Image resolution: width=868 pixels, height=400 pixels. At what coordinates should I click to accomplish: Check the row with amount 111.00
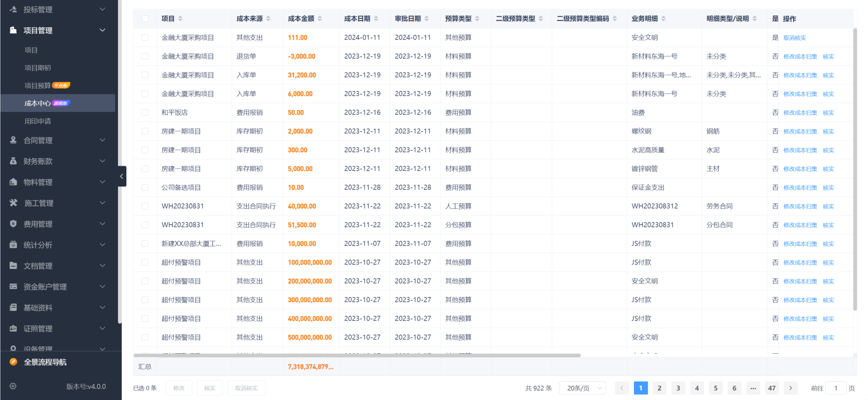[145, 37]
